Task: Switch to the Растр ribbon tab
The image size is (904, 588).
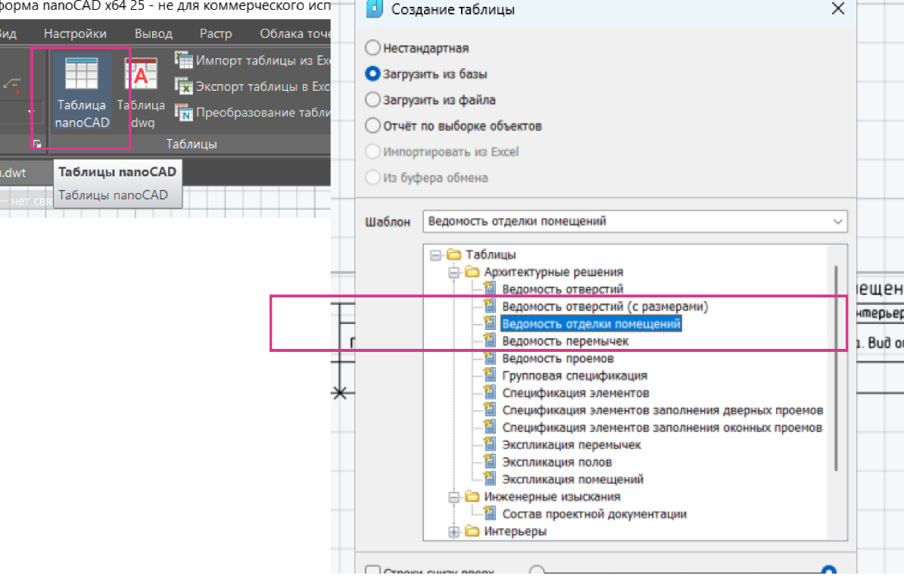Action: tap(216, 33)
